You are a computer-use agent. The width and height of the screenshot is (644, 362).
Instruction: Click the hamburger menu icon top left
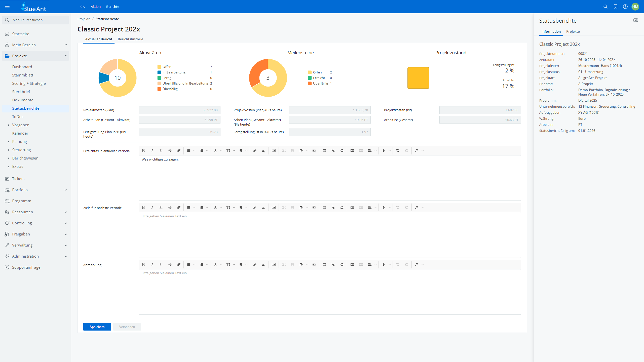[7, 6]
